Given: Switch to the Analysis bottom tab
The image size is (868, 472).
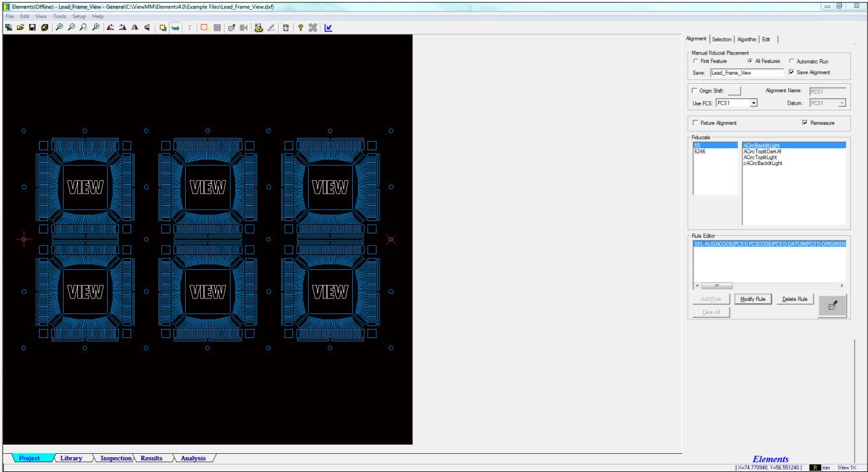Looking at the screenshot, I should (x=193, y=458).
